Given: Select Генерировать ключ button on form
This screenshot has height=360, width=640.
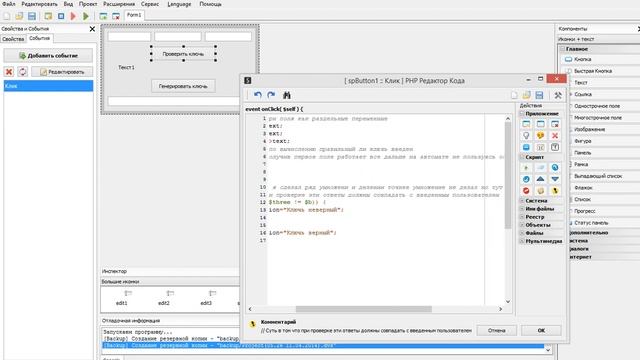Looking at the screenshot, I should (183, 86).
